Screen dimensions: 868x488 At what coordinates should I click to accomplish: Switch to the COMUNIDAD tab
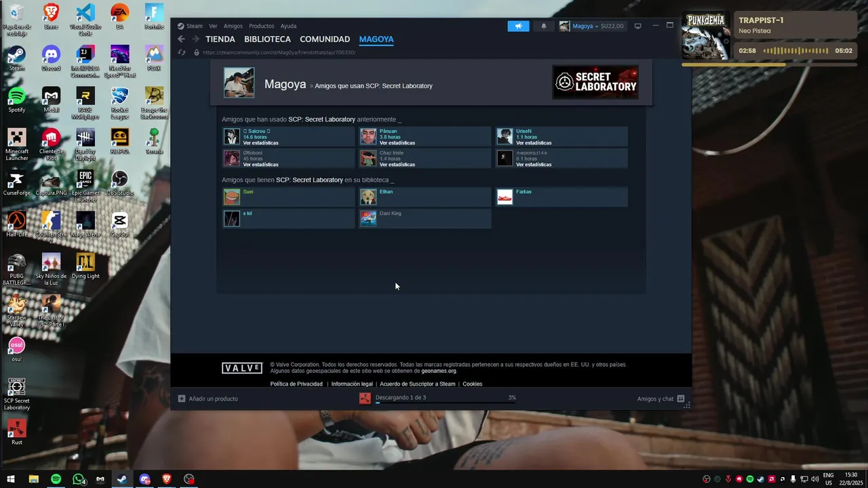(x=325, y=39)
